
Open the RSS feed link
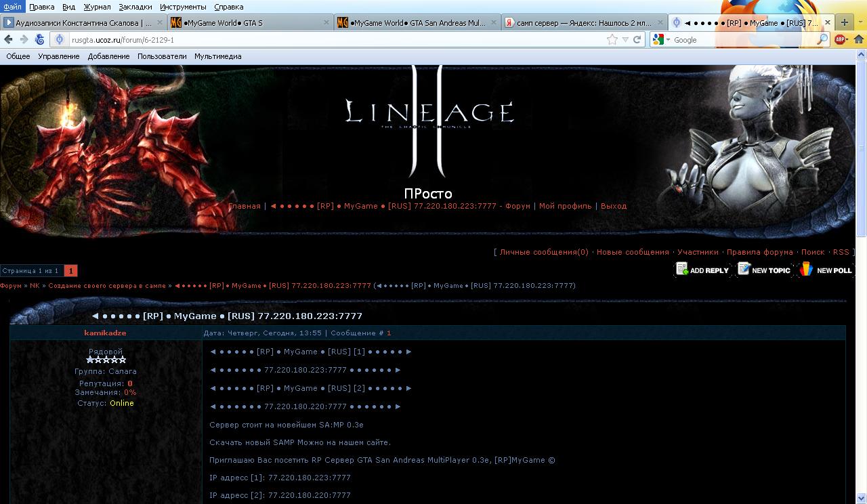pyautogui.click(x=841, y=252)
